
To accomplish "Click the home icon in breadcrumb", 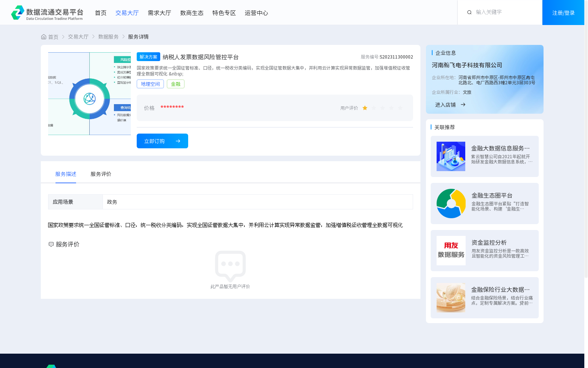I will [44, 37].
